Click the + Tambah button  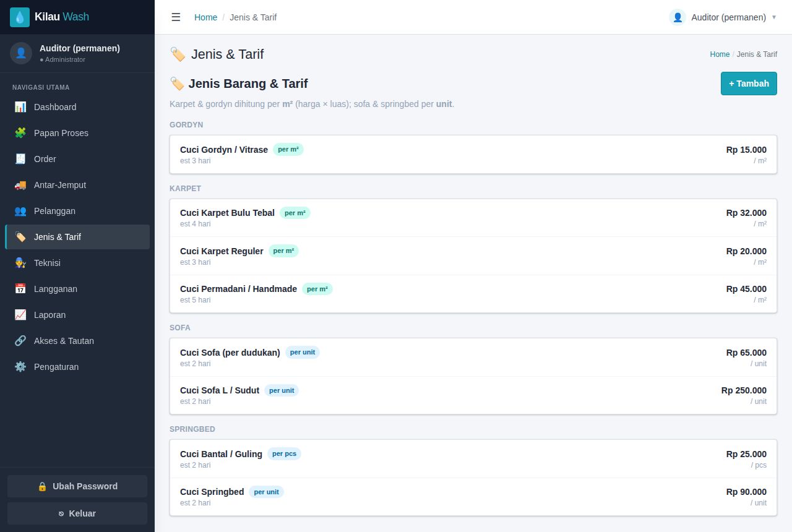click(749, 84)
